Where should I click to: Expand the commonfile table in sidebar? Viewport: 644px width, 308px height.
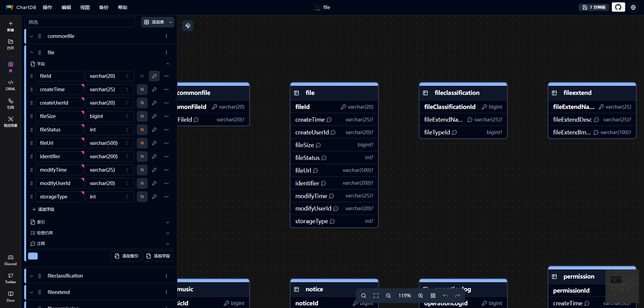pos(32,36)
